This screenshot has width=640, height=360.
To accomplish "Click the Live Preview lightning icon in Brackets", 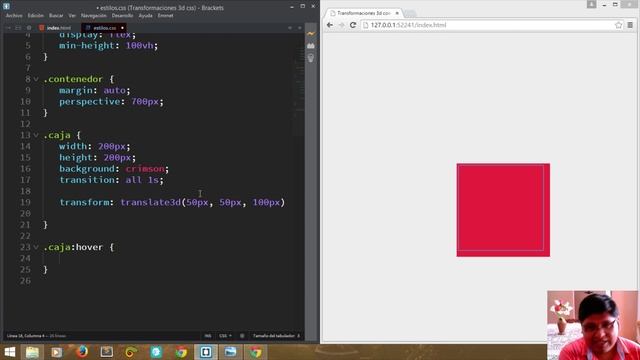I will (x=311, y=33).
